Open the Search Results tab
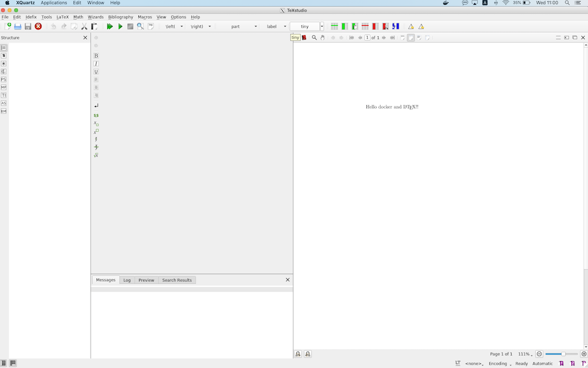Viewport: 588px width, 368px height. pyautogui.click(x=177, y=280)
